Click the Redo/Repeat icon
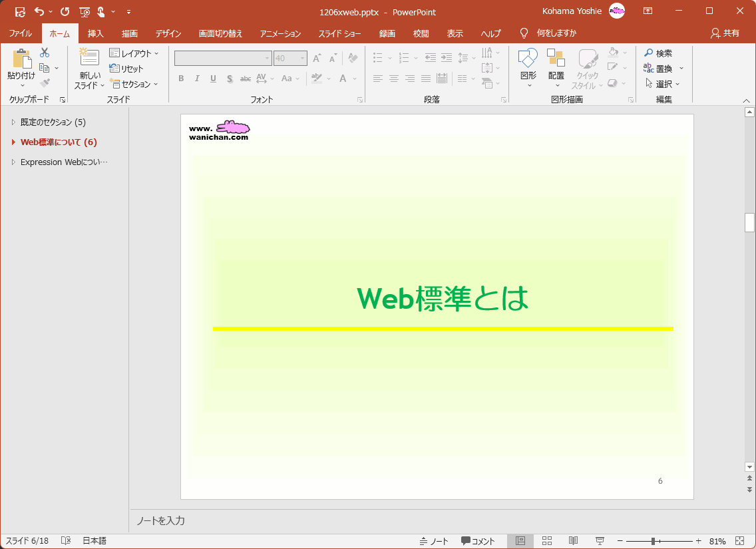This screenshot has width=756, height=549. [65, 11]
